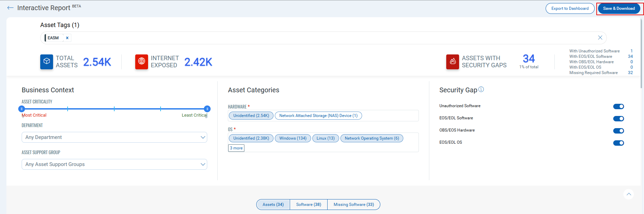
Task: Click the 2.54K total assets value
Action: coord(97,62)
